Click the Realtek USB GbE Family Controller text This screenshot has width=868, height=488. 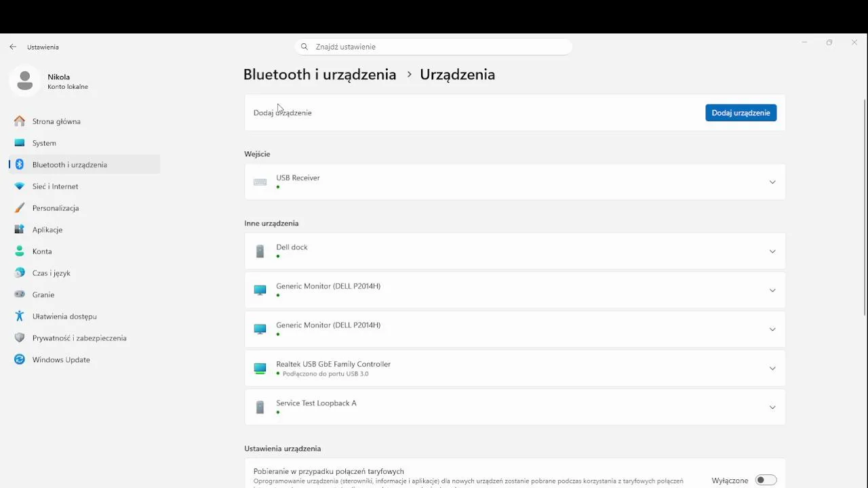point(333,364)
